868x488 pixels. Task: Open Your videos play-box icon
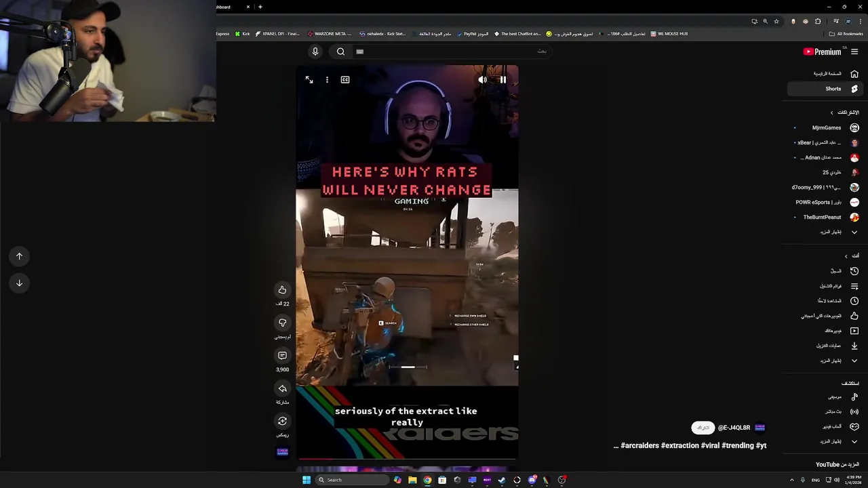click(x=854, y=331)
